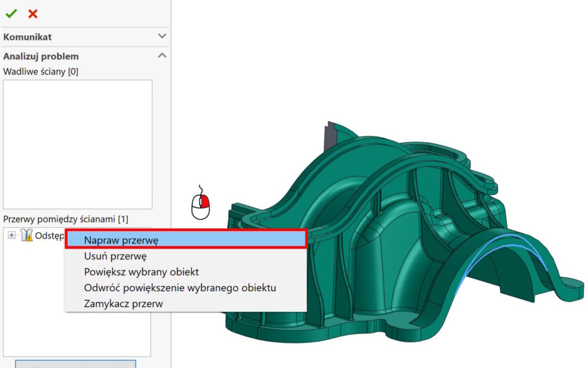Screen dimensions: 588x368
Task: Click the gap warning icon beside Odstęp
Action: (26, 235)
